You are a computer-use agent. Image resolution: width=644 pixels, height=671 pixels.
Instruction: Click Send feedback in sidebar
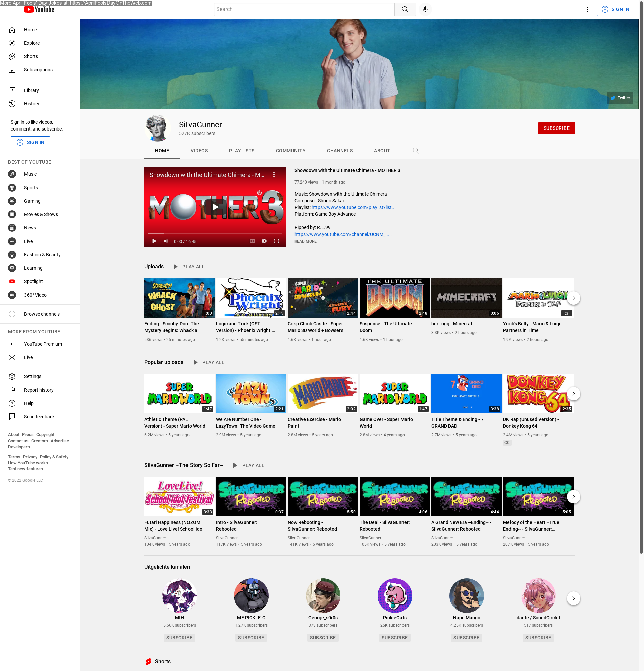point(40,417)
